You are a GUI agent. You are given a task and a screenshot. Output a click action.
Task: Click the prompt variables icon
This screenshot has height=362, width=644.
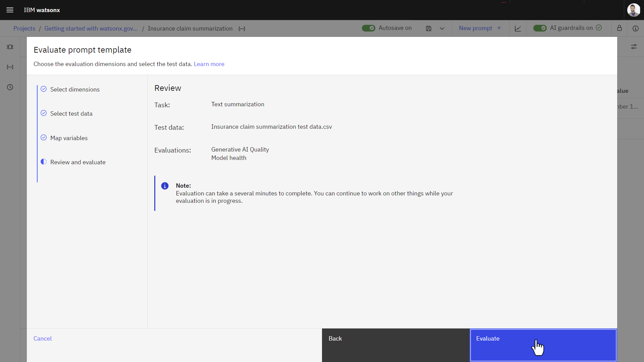[10, 67]
